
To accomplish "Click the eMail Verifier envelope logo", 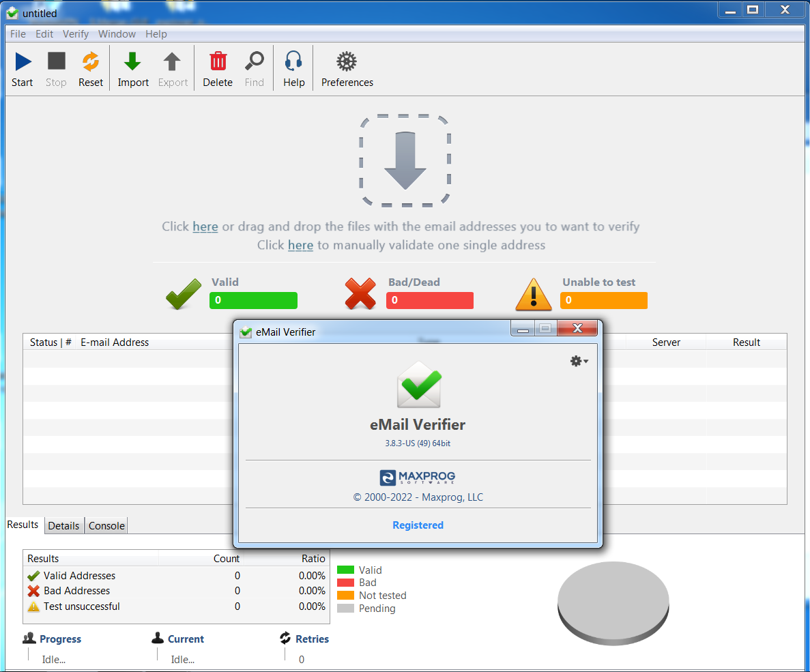I will tap(418, 385).
